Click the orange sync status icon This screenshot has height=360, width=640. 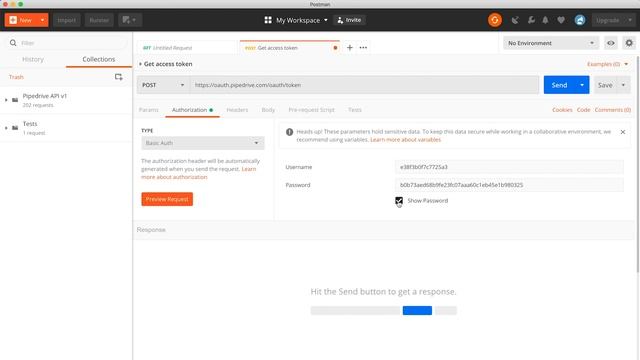pos(495,20)
